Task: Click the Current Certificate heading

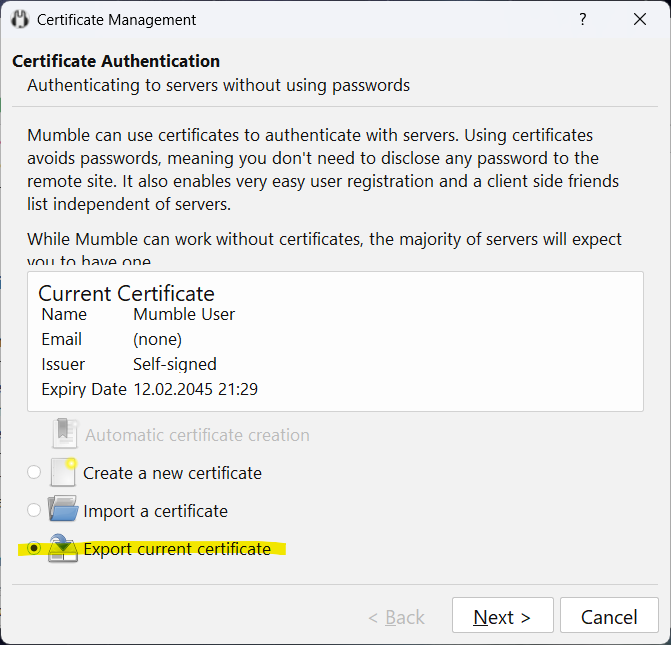Action: click(x=126, y=293)
